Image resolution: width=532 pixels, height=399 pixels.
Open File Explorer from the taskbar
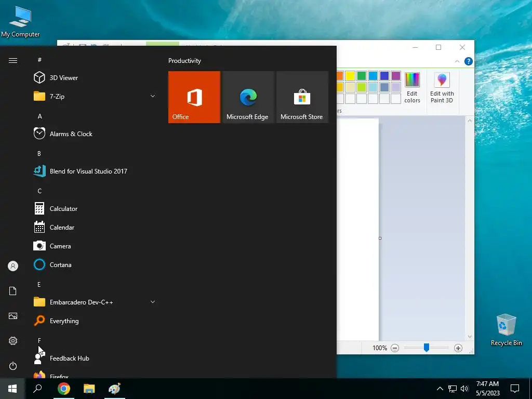89,389
